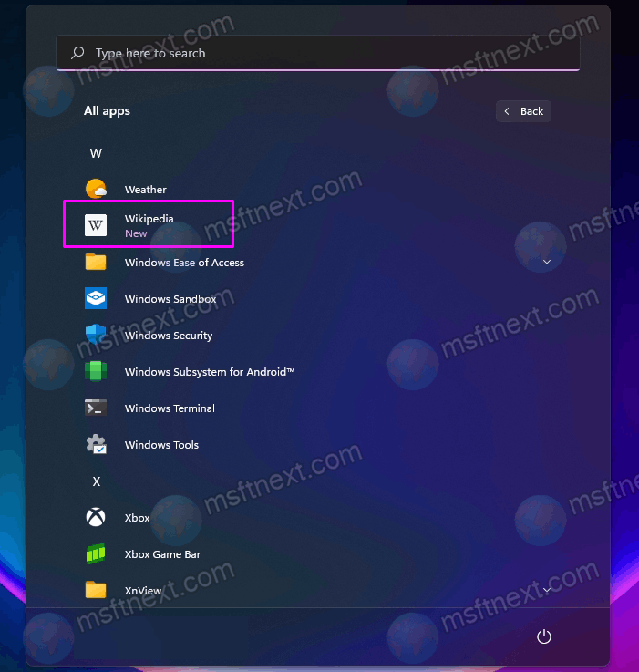The width and height of the screenshot is (639, 672).
Task: Click the Windows Ease of Access folder icon
Action: click(x=96, y=262)
